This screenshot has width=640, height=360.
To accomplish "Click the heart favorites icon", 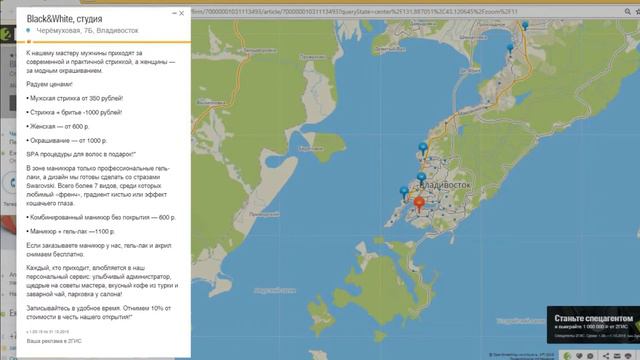I will click(579, 356).
